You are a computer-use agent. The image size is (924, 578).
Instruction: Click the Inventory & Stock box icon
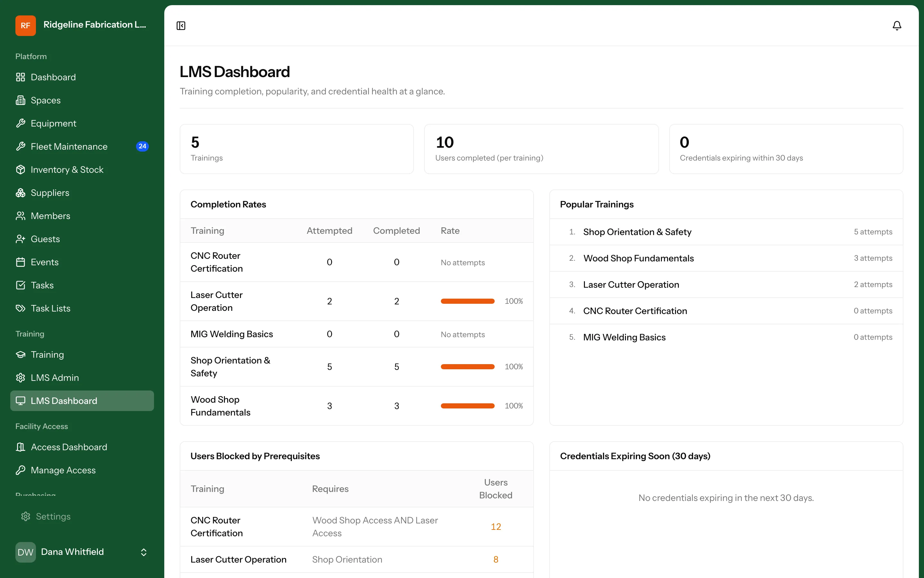click(x=21, y=170)
